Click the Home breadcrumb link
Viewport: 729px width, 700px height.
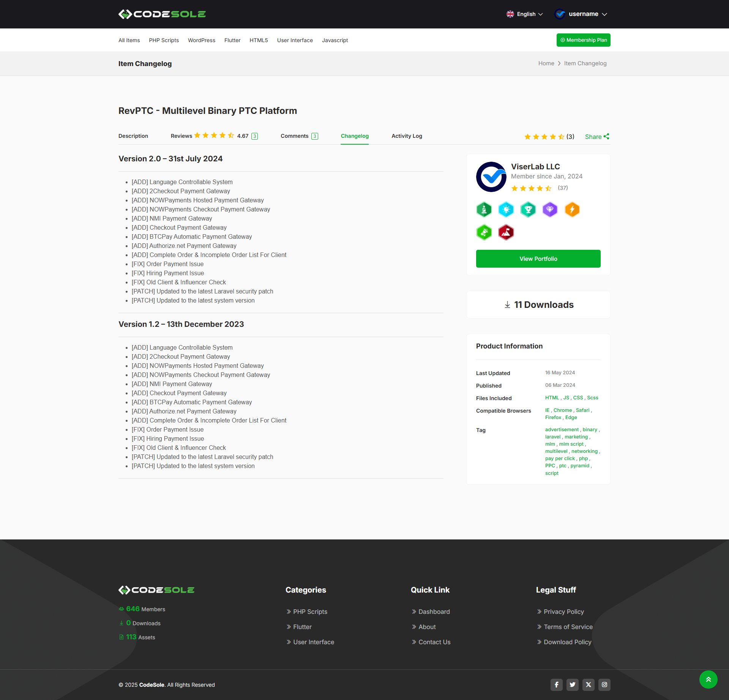coord(546,63)
